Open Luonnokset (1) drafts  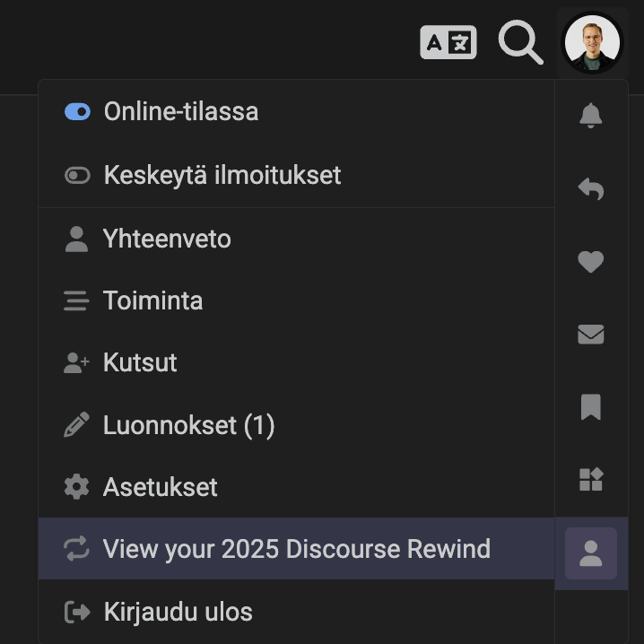click(x=188, y=425)
